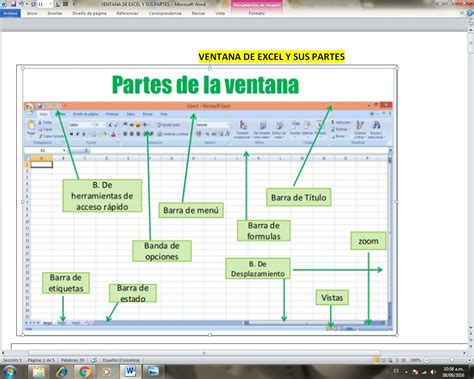Click the Save icon in Word's quick access toolbar

[x=13, y=4]
